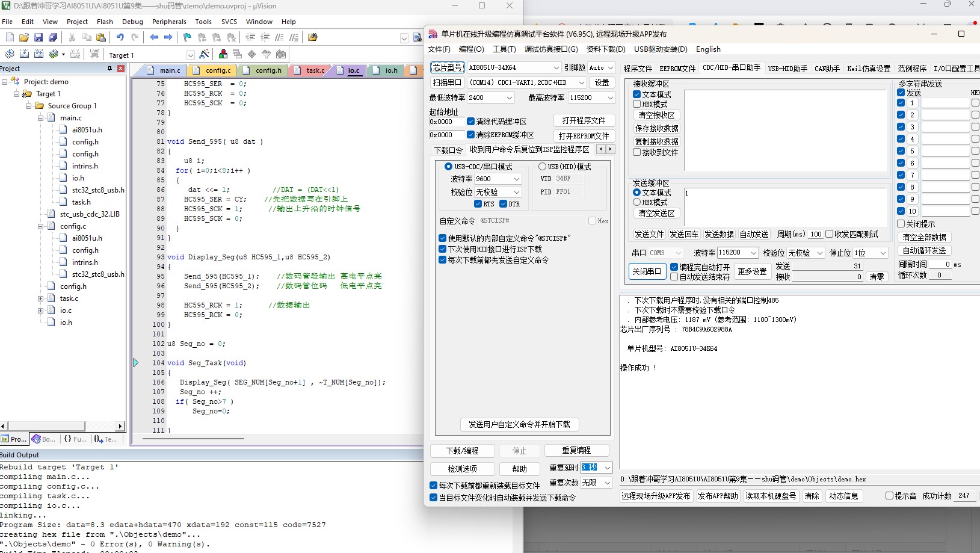Screen dimensions: 980x553
Task: Open the Target 1 dropdown
Action: point(190,55)
